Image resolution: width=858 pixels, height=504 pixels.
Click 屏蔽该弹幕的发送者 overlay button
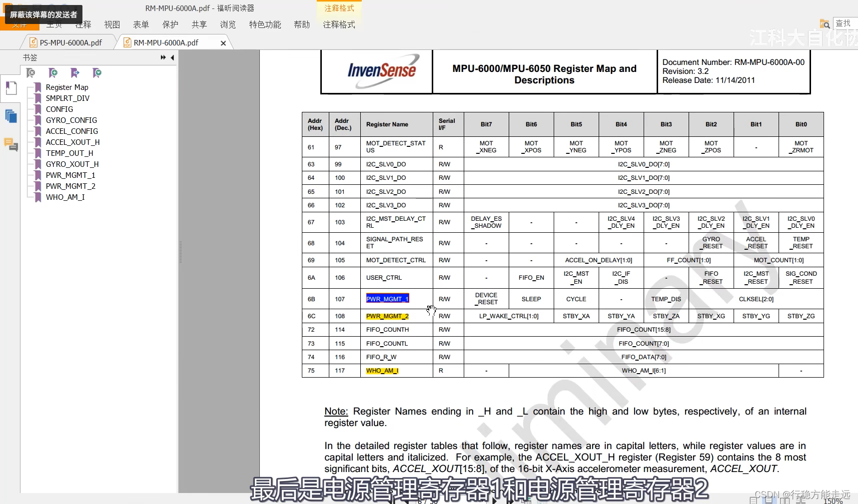(43, 14)
